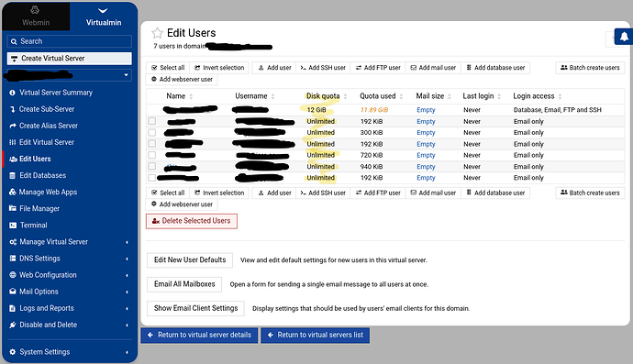This screenshot has width=633, height=364.
Task: Click top Add SSH user button
Action: [323, 68]
